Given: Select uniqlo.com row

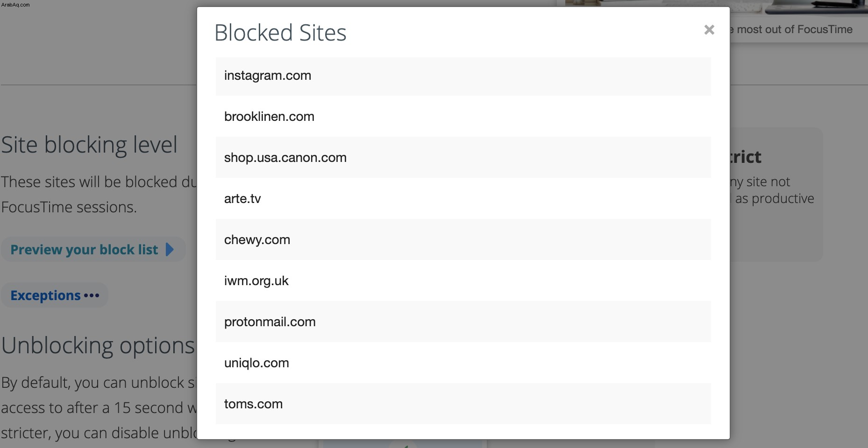Looking at the screenshot, I should point(463,363).
